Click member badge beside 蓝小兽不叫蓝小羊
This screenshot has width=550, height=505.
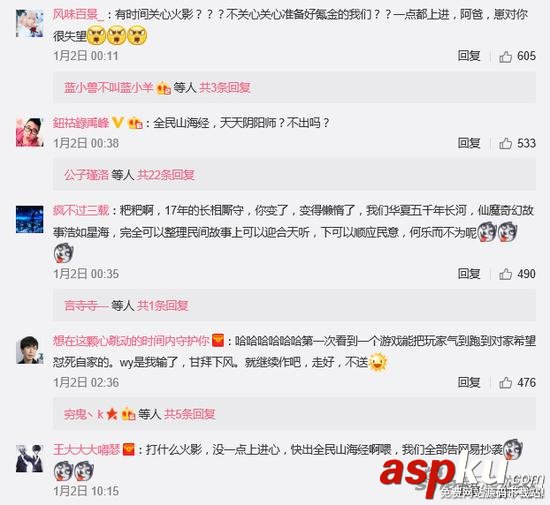[x=163, y=88]
